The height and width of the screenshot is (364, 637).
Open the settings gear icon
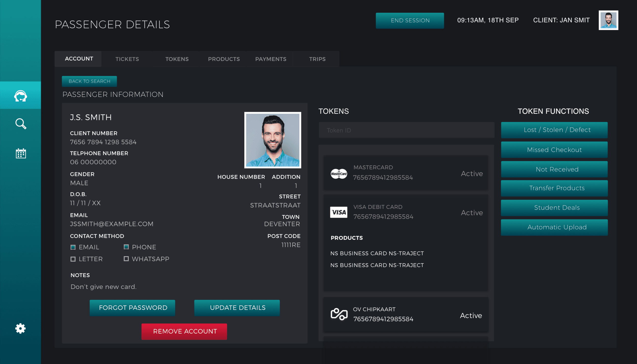tap(20, 328)
